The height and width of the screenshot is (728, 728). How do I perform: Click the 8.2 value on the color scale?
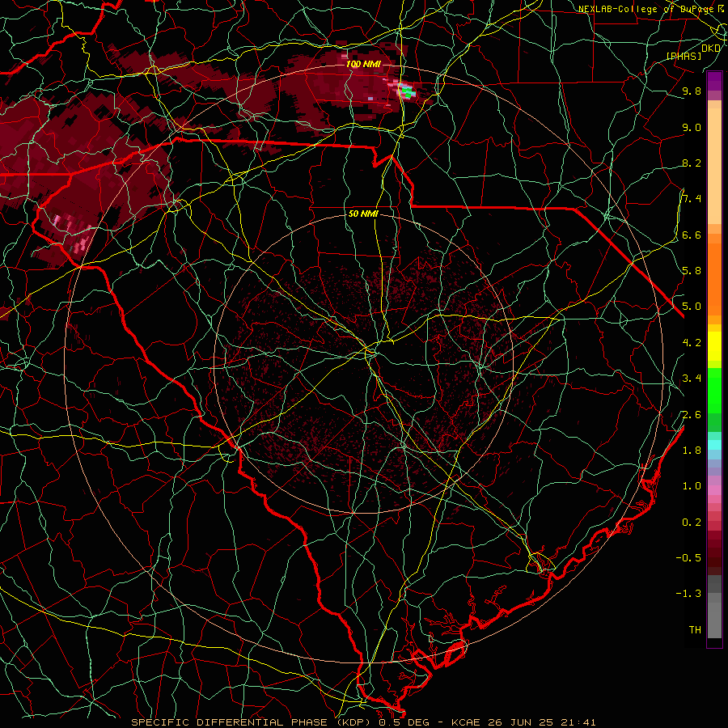click(692, 163)
